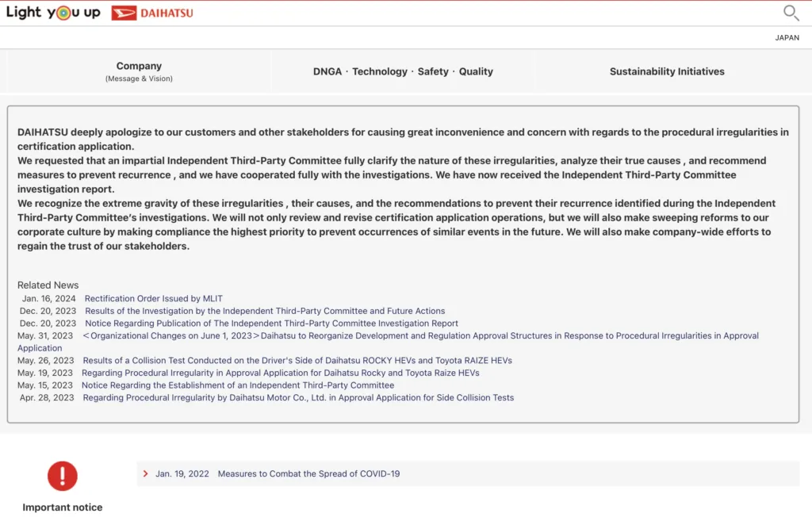
Task: Click the Light you up logo
Action: [53, 13]
